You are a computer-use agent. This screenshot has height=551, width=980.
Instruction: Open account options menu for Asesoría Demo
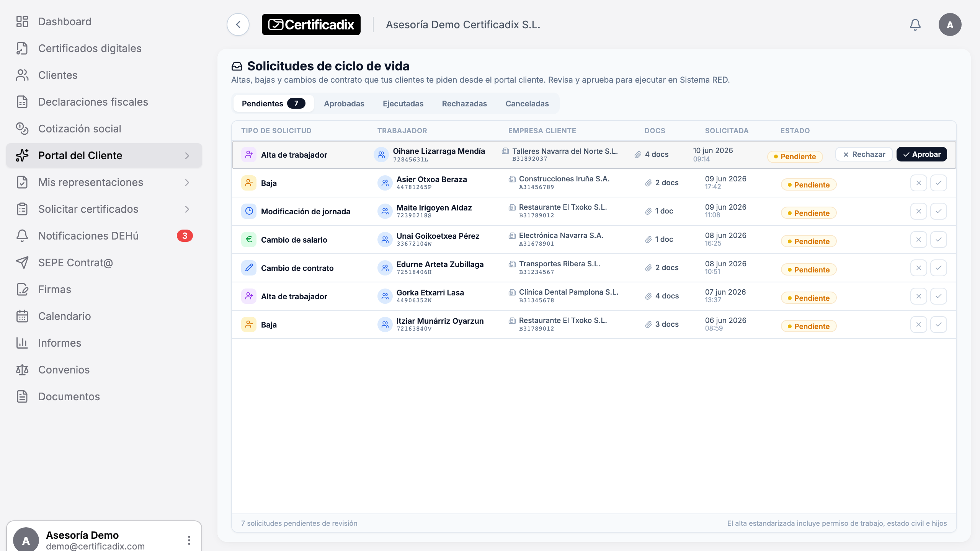[x=189, y=540]
